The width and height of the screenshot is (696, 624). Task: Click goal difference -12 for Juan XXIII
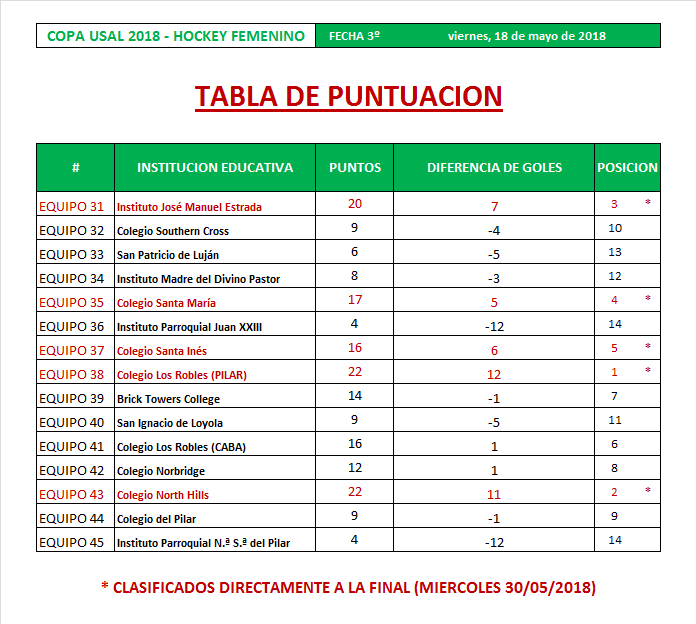[494, 326]
